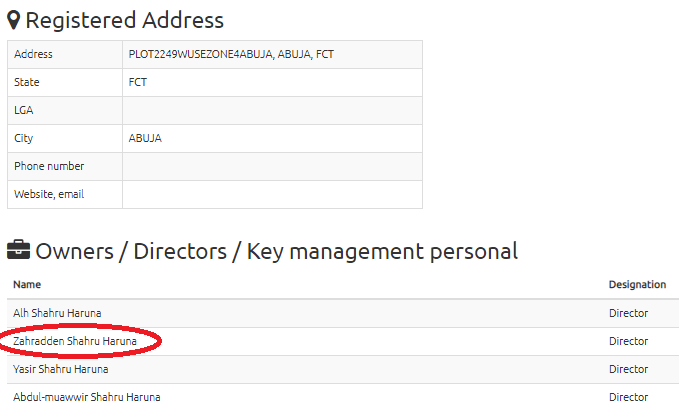The width and height of the screenshot is (679, 411).
Task: Click the ABUJA city value
Action: pos(146,138)
